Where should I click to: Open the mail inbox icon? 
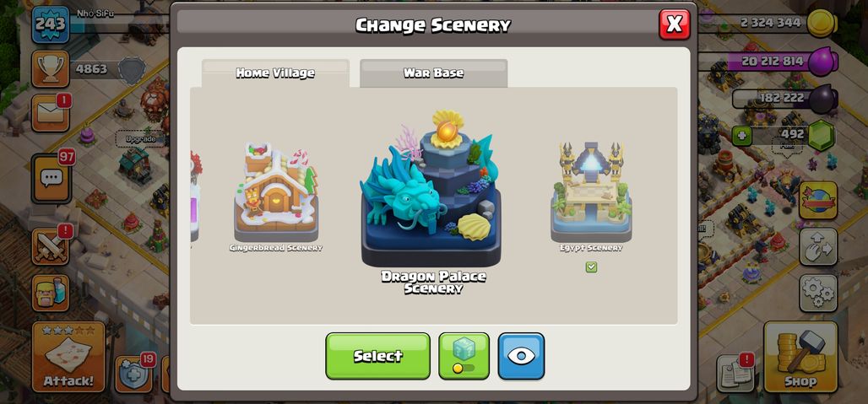(x=51, y=113)
